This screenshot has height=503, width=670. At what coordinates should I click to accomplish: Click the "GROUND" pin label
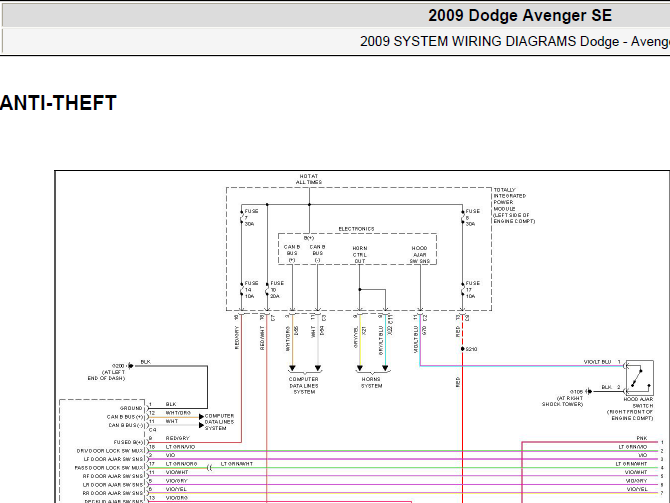pyautogui.click(x=131, y=408)
